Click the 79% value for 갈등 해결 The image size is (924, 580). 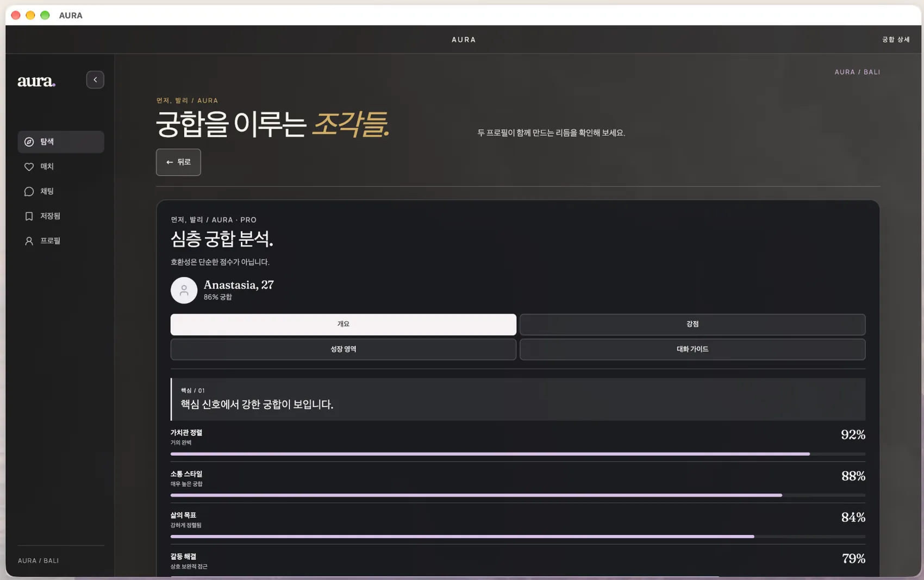[x=853, y=558]
